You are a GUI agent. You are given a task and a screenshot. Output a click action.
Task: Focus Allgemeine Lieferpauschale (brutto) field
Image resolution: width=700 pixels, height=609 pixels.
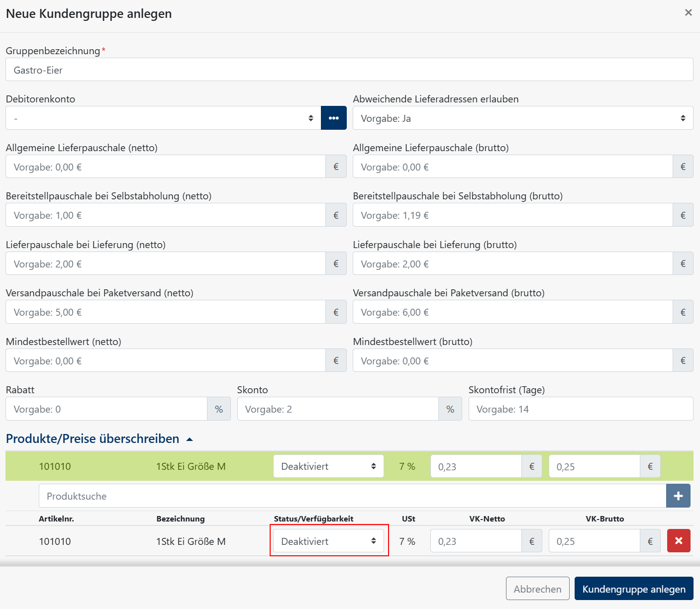pyautogui.click(x=513, y=167)
